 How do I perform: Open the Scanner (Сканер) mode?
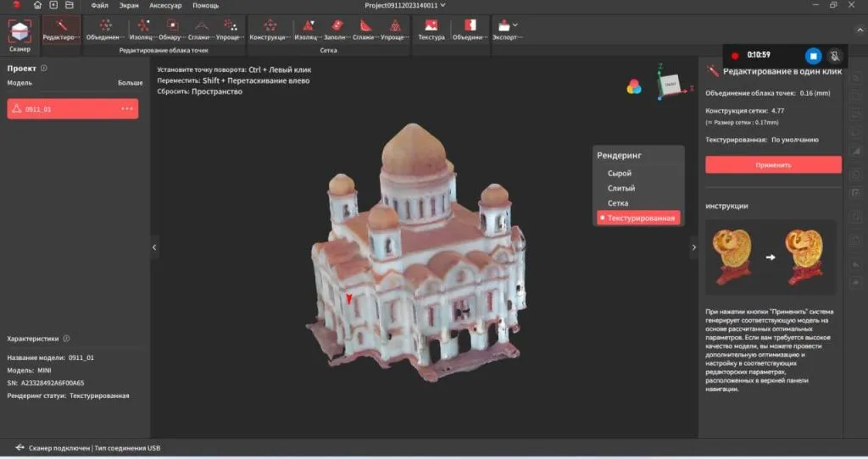coord(20,33)
